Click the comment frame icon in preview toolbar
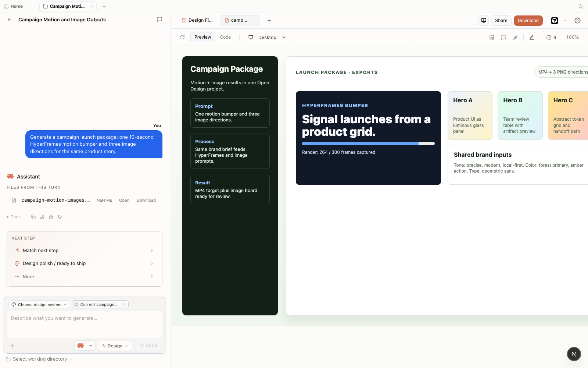588x368 pixels. 503,38
